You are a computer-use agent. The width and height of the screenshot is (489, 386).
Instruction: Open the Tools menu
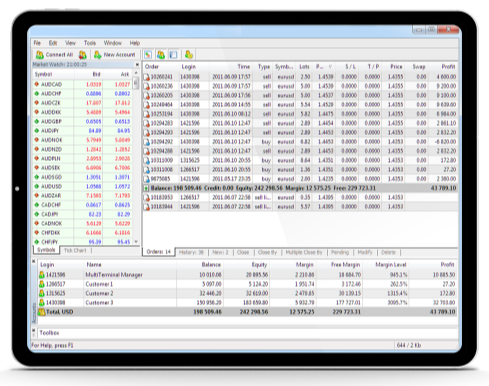point(90,43)
